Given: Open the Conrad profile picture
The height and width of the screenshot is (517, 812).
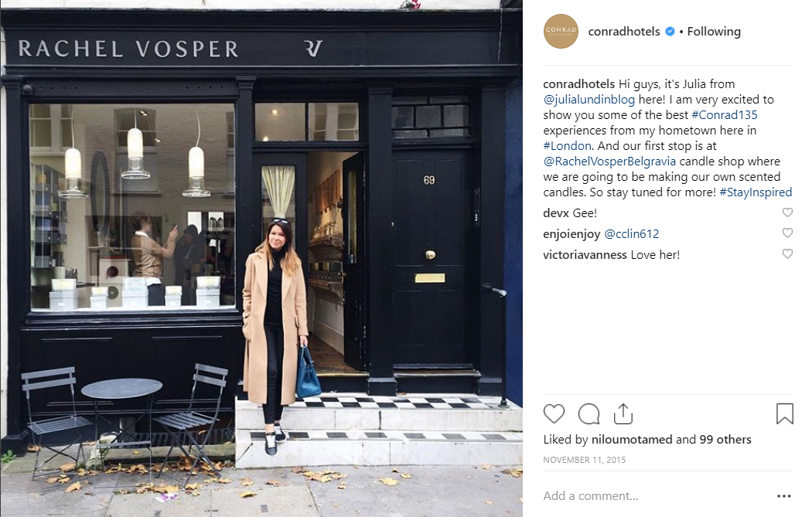Looking at the screenshot, I should coord(561,32).
